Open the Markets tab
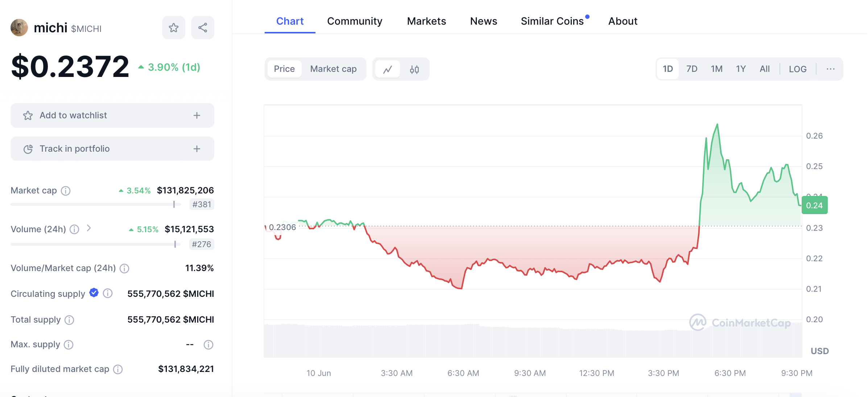The image size is (868, 397). click(426, 21)
